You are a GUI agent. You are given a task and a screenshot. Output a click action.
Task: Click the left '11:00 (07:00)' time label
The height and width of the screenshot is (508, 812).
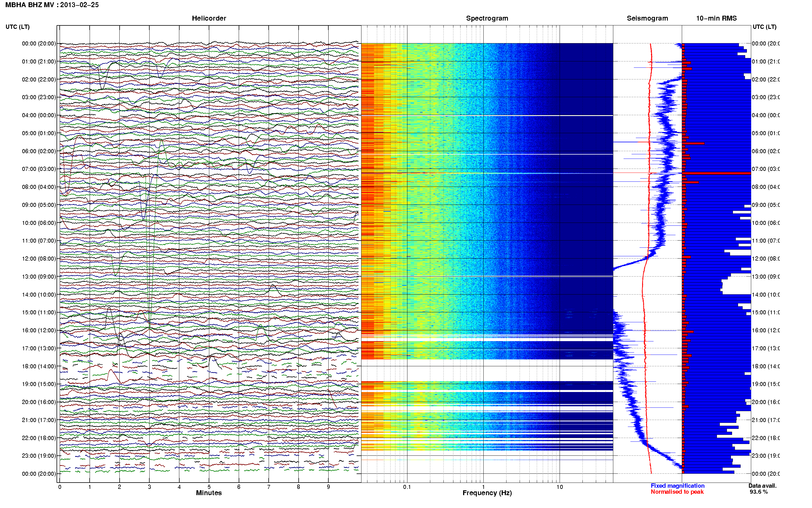(39, 241)
